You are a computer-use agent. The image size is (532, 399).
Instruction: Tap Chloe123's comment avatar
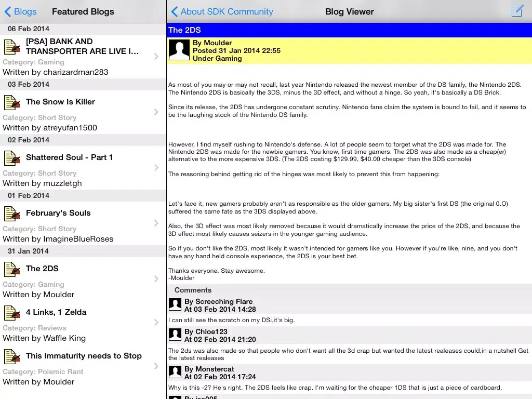(175, 335)
